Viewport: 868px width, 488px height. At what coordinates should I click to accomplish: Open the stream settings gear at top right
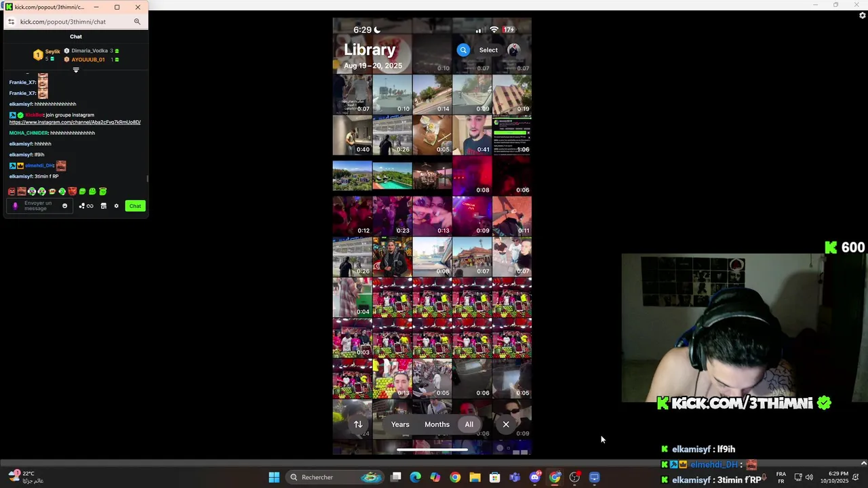(863, 15)
